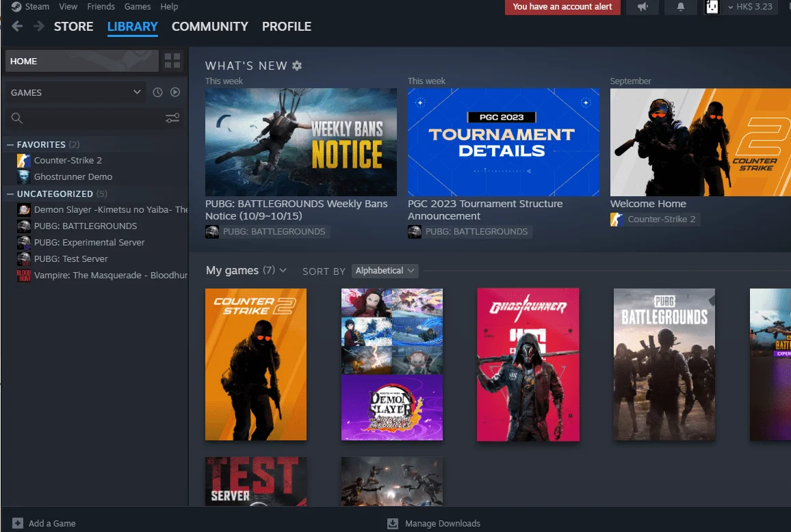
Task: Toggle ready-to-play filter icon
Action: (x=175, y=92)
